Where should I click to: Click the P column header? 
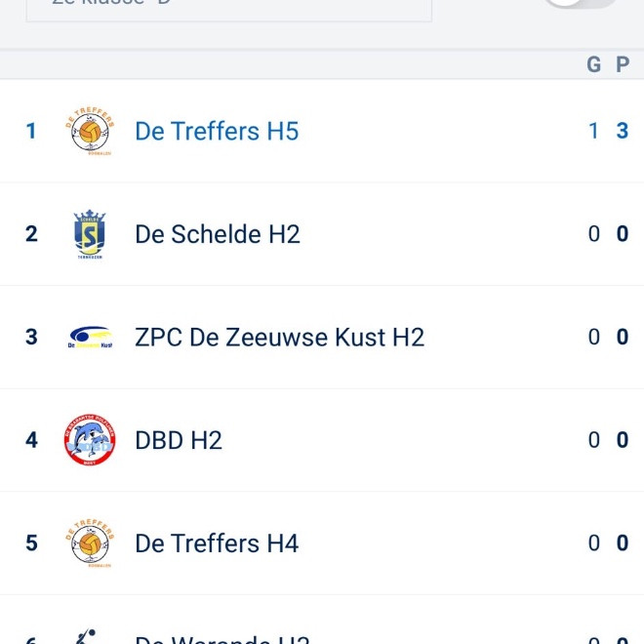[x=623, y=64]
